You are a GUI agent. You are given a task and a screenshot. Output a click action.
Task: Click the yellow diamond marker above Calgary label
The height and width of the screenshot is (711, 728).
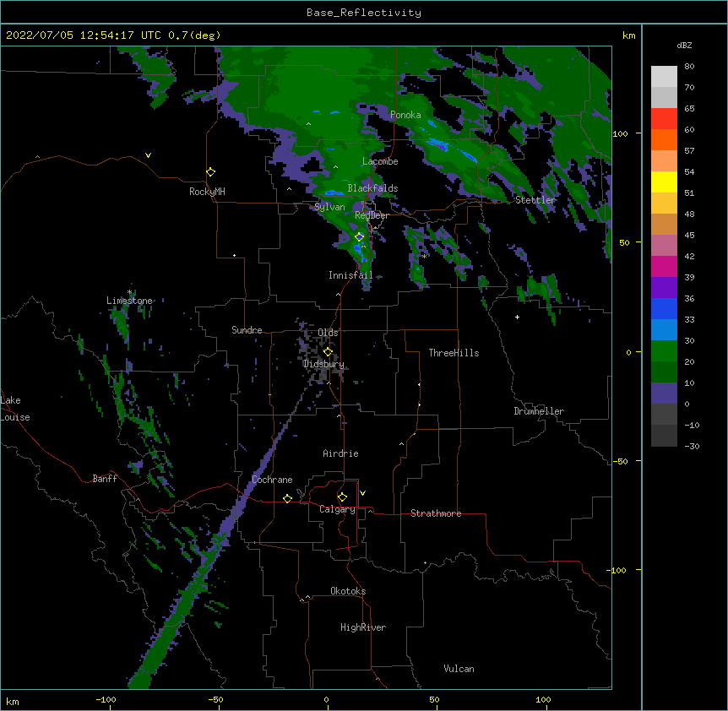[x=342, y=497]
